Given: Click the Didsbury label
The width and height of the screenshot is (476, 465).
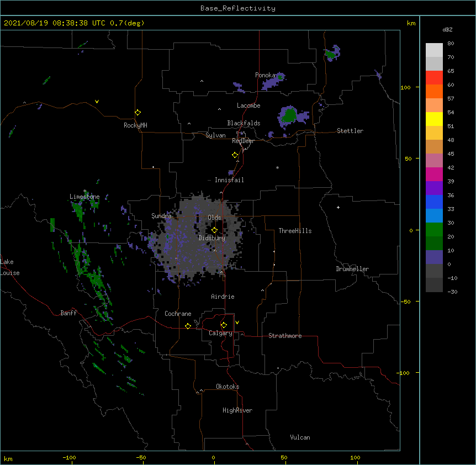Looking at the screenshot, I should point(211,238).
